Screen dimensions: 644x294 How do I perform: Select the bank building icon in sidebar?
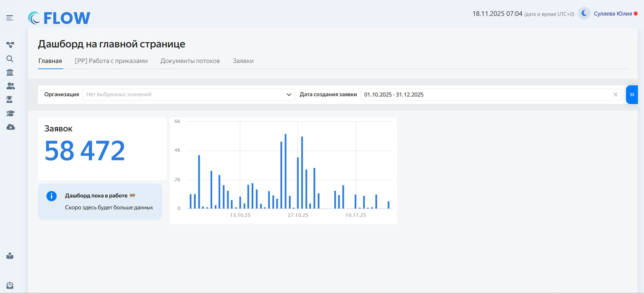pos(10,72)
